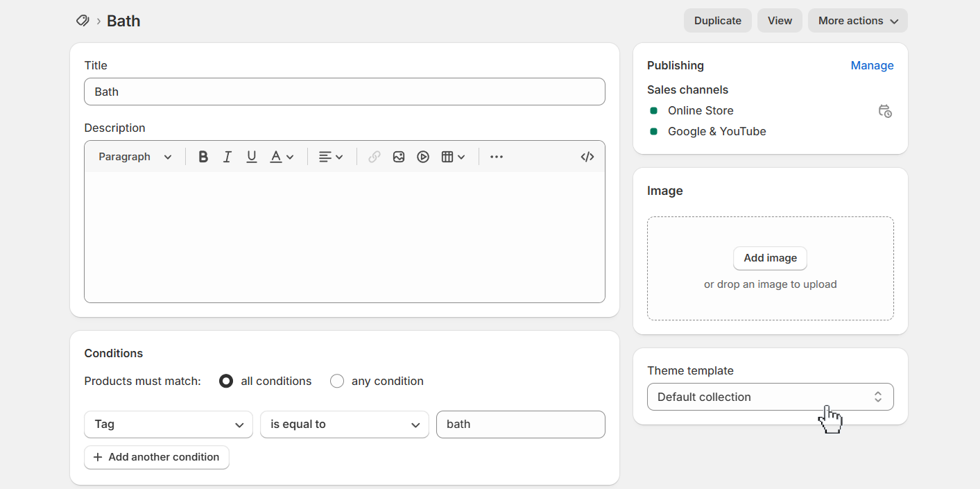
Task: Insert an image into the description
Action: click(x=398, y=156)
